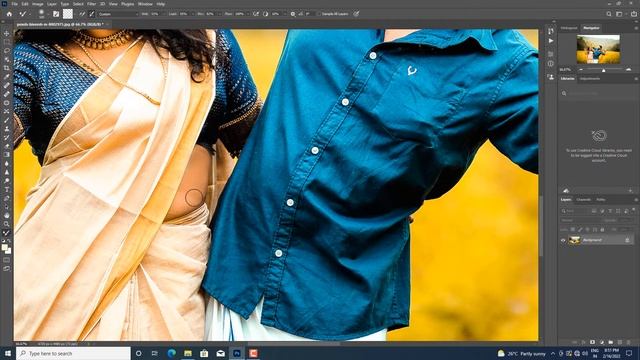Open the Custom brush combination dropdown
The width and height of the screenshot is (640, 360).
point(118,14)
